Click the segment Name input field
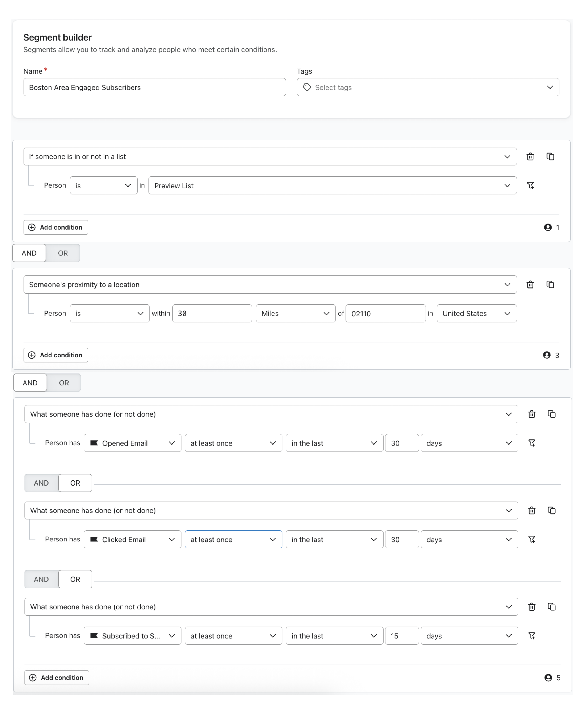Screen dimensions: 588x712 (154, 87)
